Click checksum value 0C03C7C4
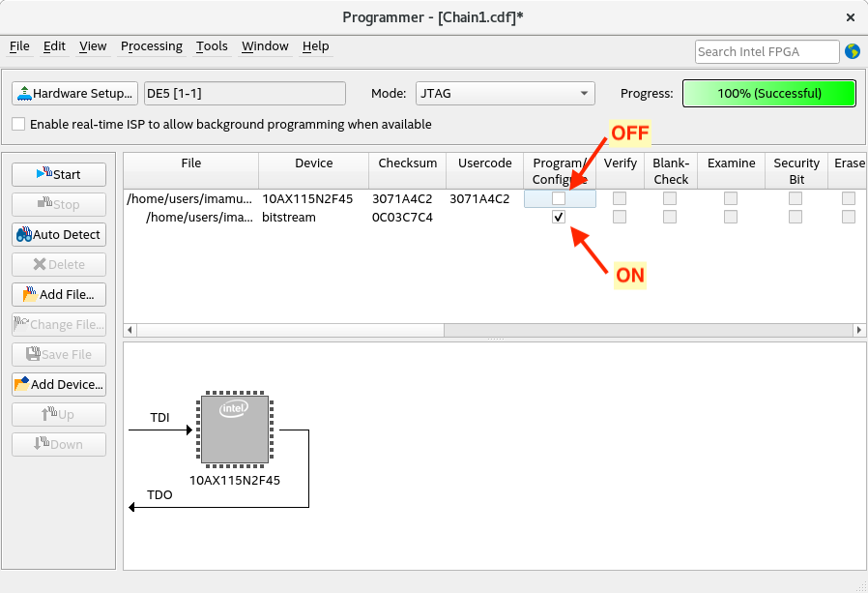 pyautogui.click(x=402, y=217)
